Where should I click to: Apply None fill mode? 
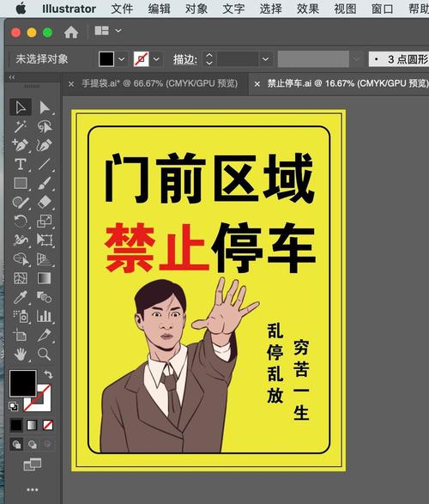[x=48, y=425]
